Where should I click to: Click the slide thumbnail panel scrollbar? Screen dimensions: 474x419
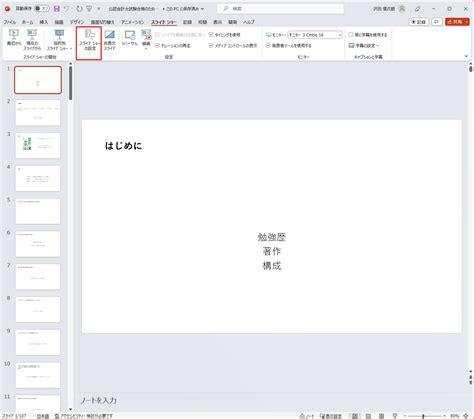(x=70, y=83)
